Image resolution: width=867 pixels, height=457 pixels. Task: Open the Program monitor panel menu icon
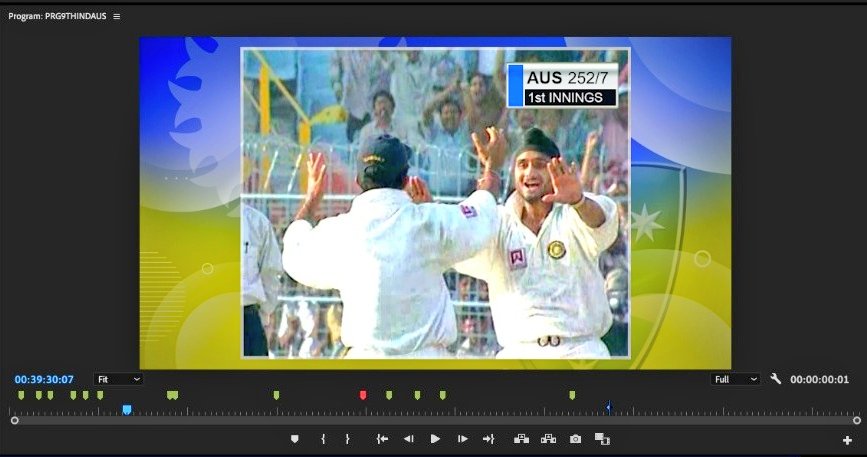[x=117, y=17]
